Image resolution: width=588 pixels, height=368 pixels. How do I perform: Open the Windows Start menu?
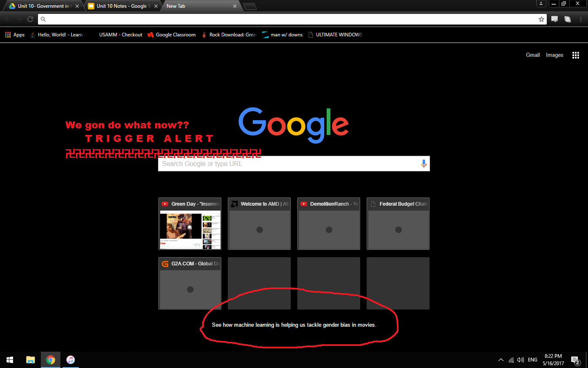[x=10, y=360]
